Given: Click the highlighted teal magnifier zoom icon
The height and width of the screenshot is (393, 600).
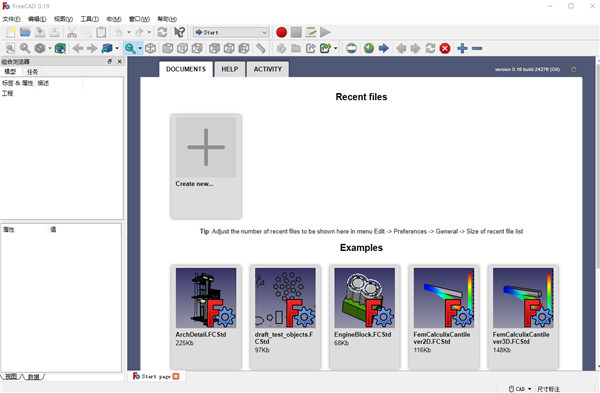Looking at the screenshot, I should pyautogui.click(x=130, y=48).
